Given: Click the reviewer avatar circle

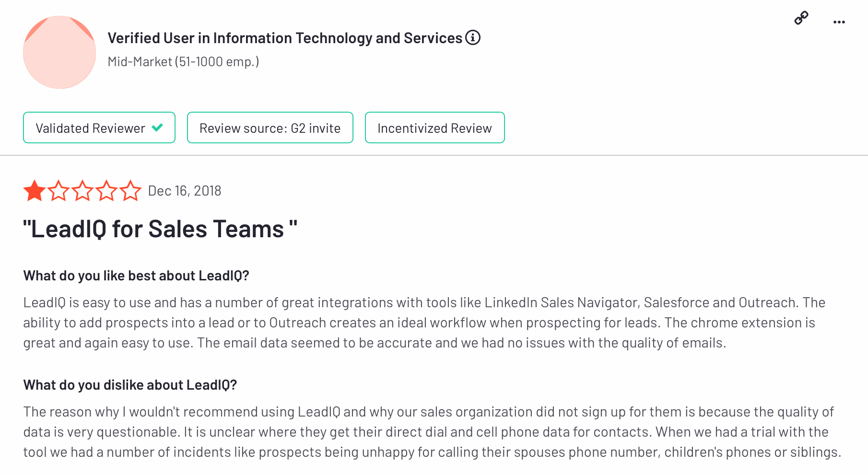Looking at the screenshot, I should 59,52.
